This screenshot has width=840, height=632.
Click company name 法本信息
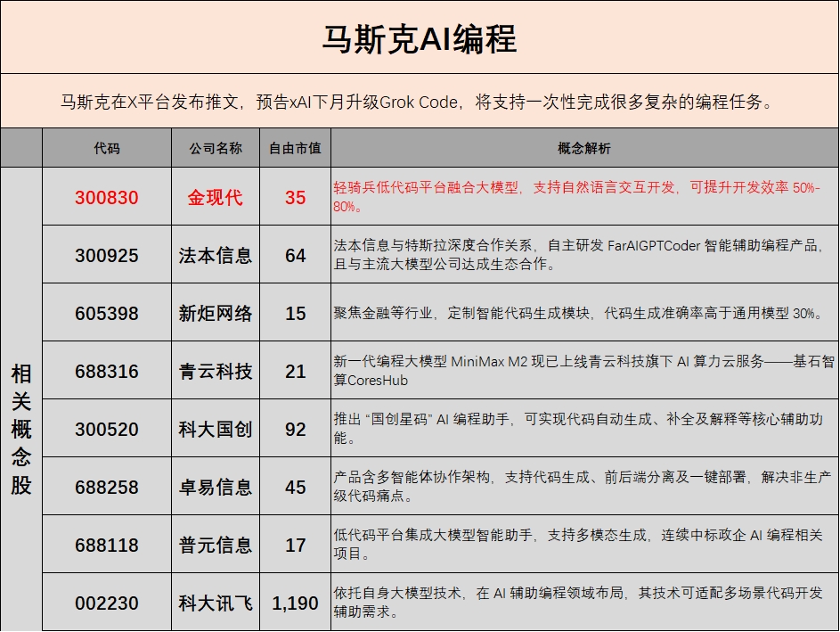pos(216,255)
